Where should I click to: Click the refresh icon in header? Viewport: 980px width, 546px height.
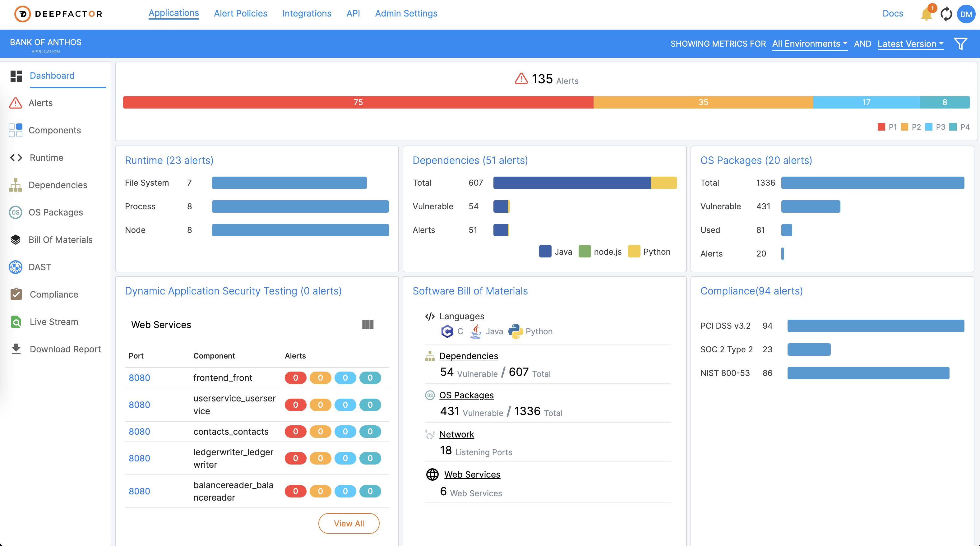946,14
